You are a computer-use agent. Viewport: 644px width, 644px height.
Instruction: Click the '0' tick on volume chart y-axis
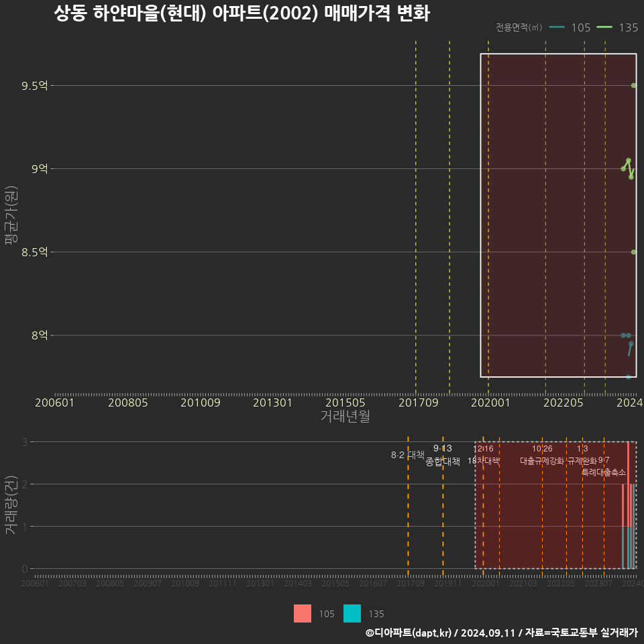pos(25,569)
